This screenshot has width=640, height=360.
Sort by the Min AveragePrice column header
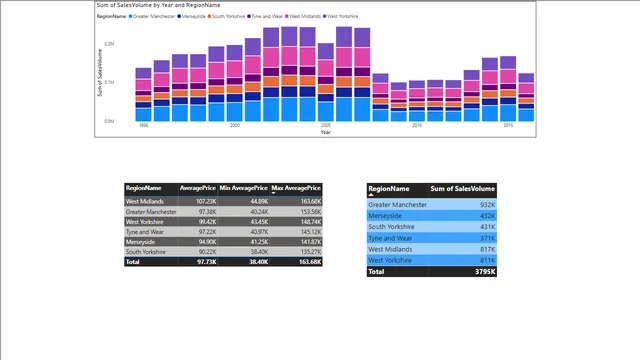click(243, 188)
